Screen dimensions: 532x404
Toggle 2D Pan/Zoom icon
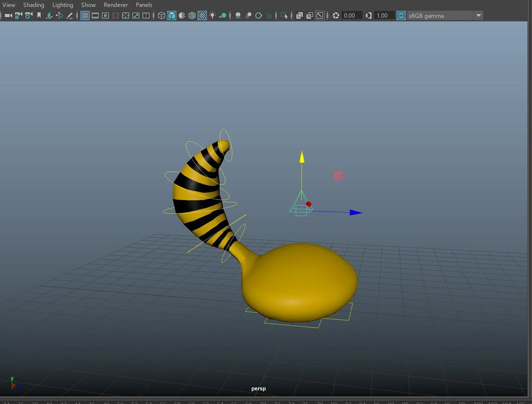[x=59, y=15]
